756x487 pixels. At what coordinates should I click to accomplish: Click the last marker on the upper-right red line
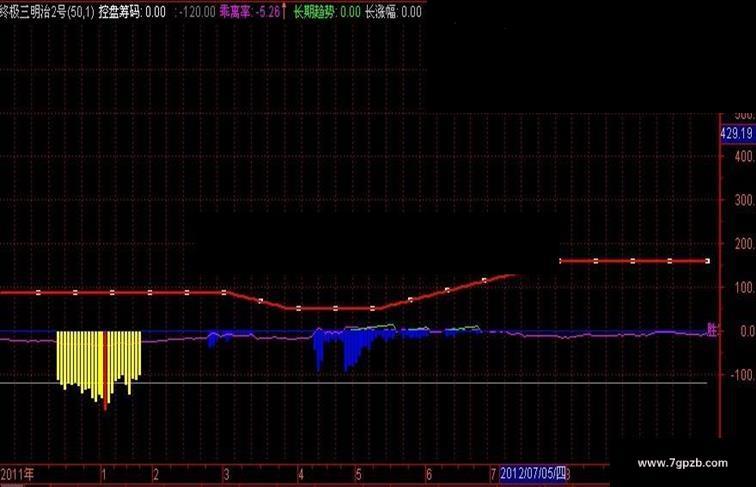[x=707, y=261]
